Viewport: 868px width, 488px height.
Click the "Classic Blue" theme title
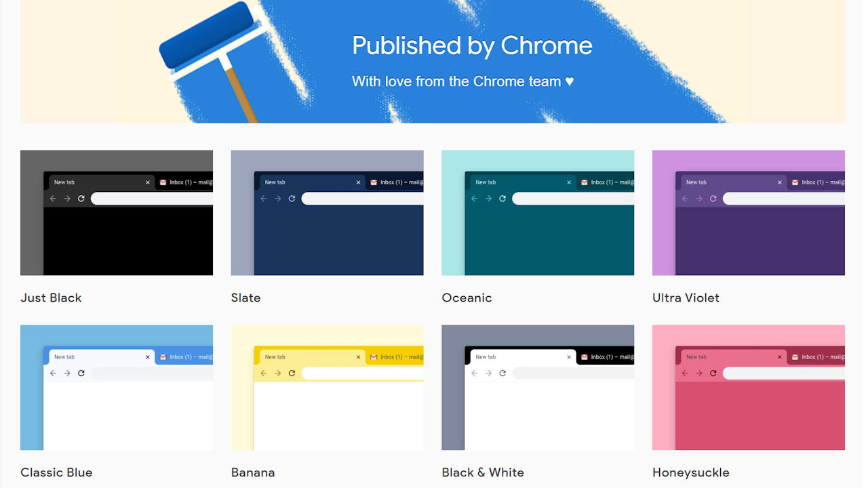pyautogui.click(x=56, y=472)
